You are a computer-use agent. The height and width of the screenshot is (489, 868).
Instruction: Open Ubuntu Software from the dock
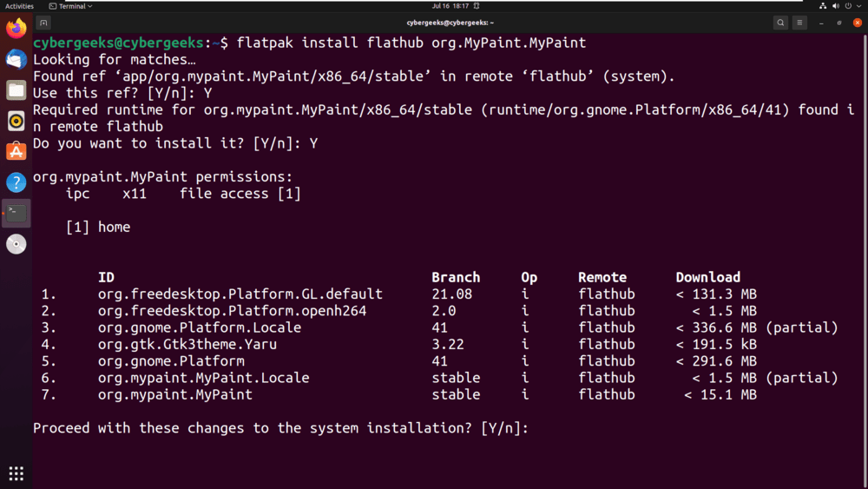(16, 151)
